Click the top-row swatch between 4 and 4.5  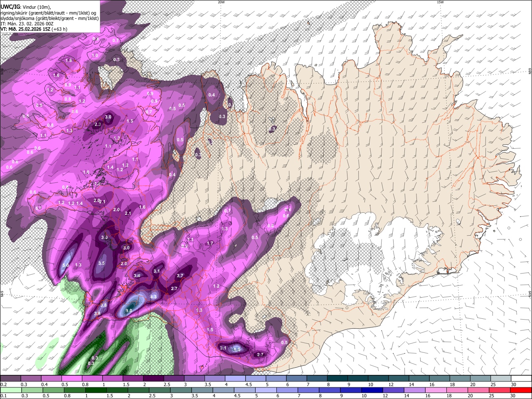pos(235,379)
